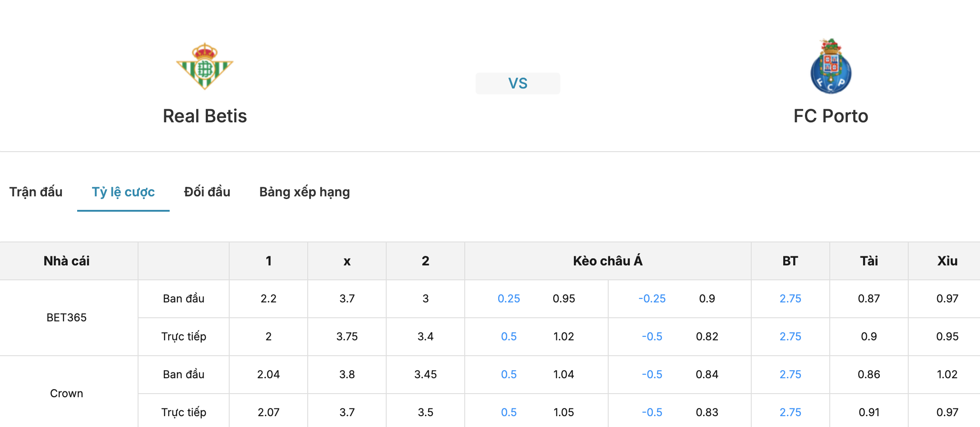
Task: Click BET365 live BT value 2.75
Action: 790,337
